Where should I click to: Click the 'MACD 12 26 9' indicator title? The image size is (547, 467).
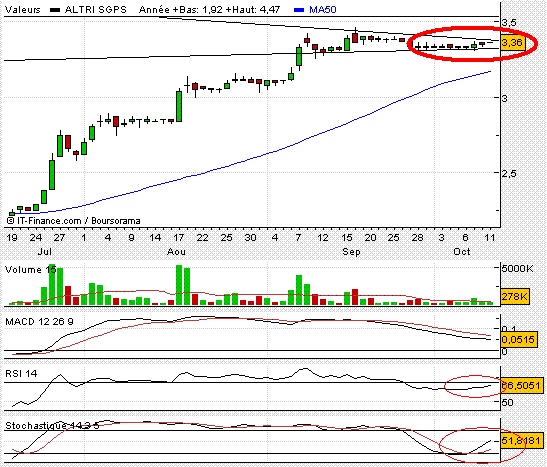coord(39,322)
